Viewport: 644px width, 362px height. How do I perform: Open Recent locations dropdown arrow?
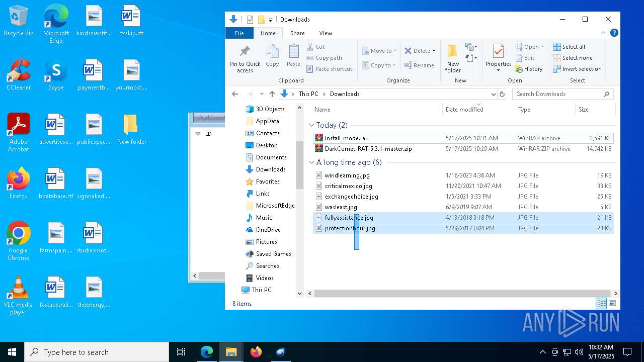[x=262, y=94]
